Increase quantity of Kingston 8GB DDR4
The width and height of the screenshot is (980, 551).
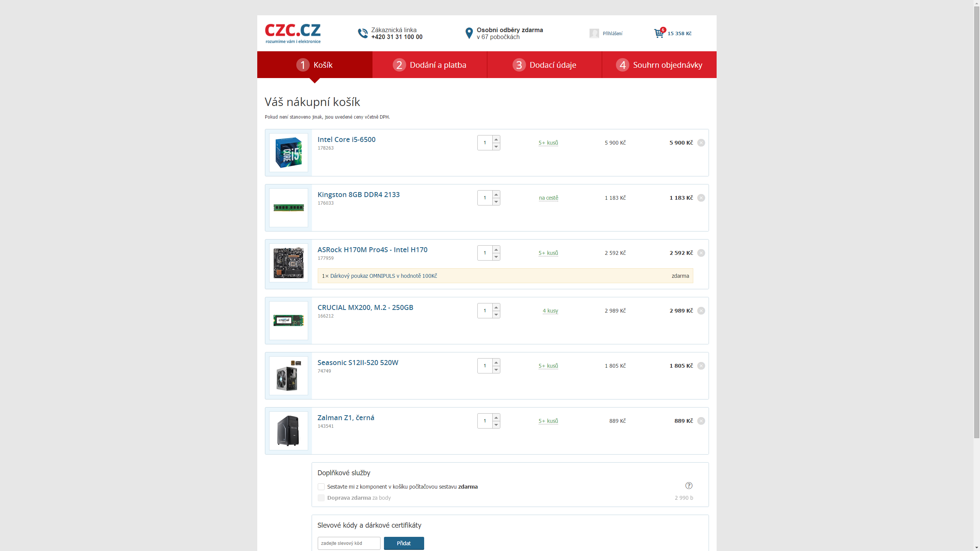496,194
